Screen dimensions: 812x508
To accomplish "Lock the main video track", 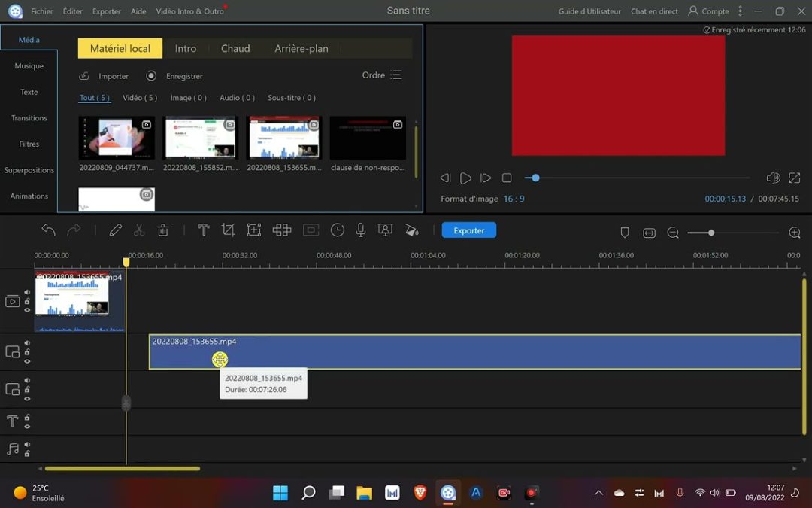I will 27,301.
